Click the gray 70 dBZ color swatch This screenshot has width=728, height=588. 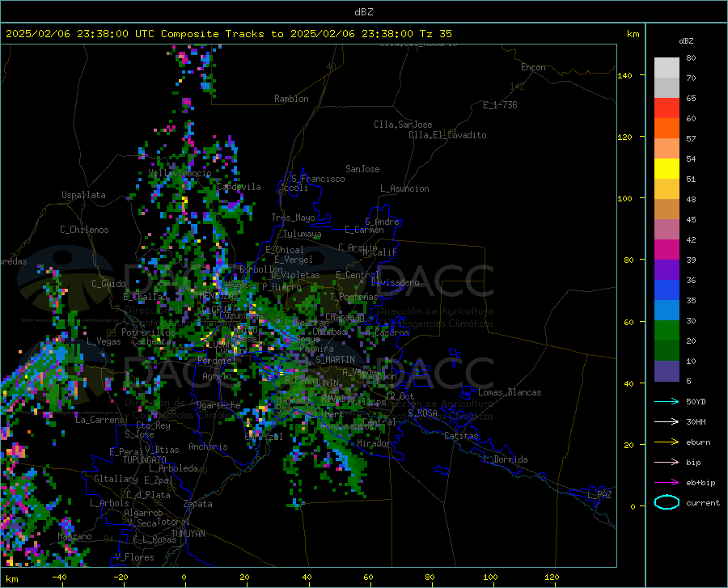pyautogui.click(x=667, y=87)
